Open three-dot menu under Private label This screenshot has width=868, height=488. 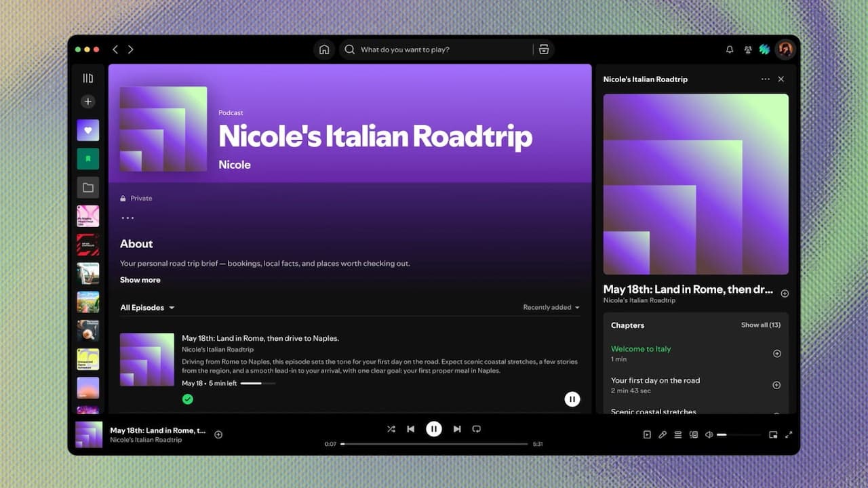[x=127, y=218]
